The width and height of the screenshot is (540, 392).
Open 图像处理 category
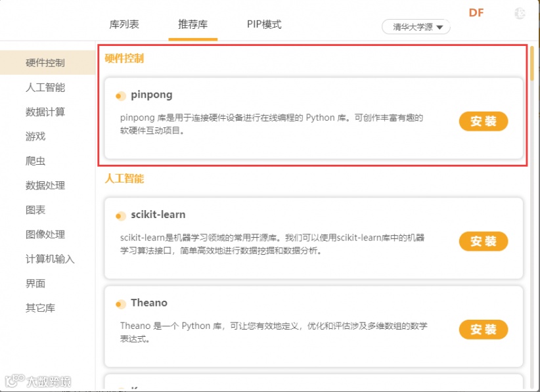(45, 234)
